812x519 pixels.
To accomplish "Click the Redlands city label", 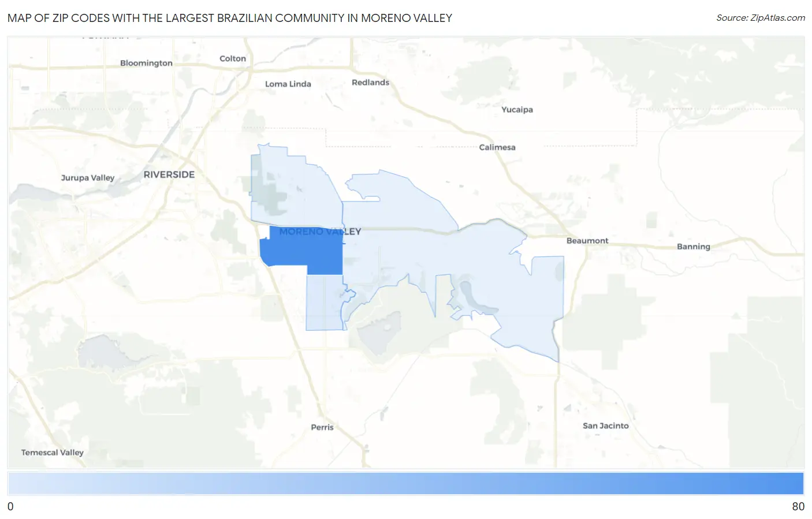I will [x=370, y=83].
